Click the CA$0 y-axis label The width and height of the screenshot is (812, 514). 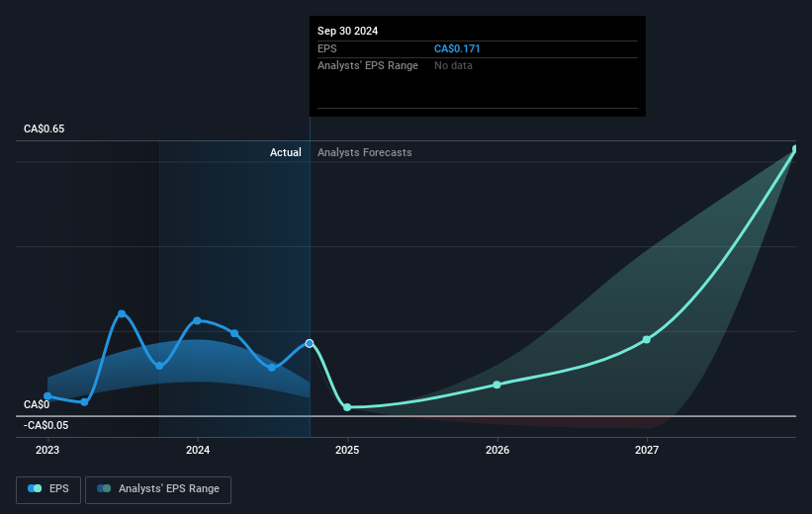point(37,405)
